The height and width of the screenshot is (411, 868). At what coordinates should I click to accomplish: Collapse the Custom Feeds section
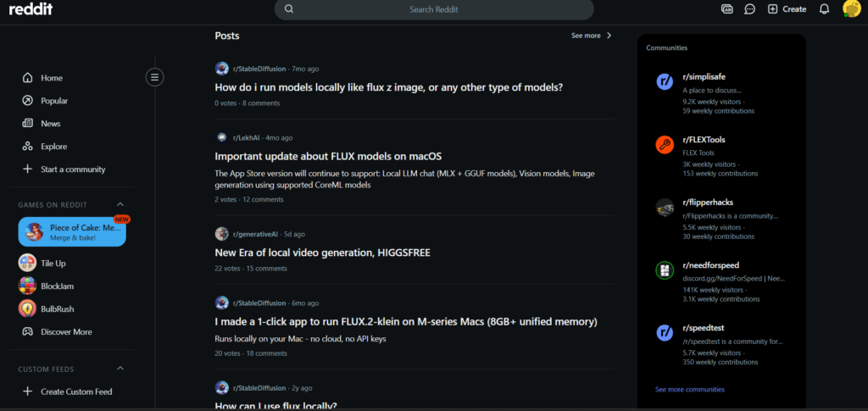[120, 369]
